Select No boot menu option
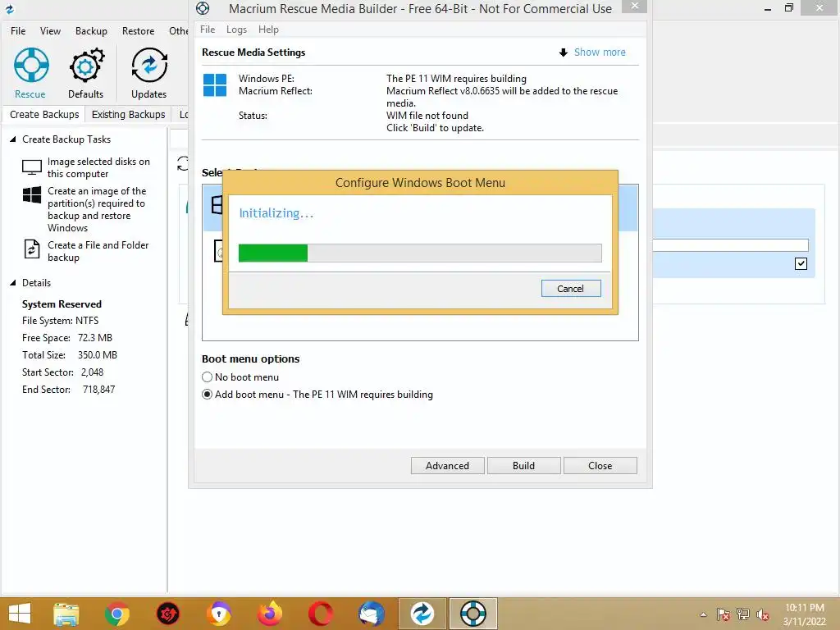840x630 pixels. coord(207,377)
